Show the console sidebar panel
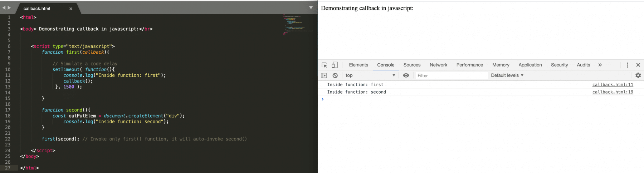Screen dimensions: 644x173 pyautogui.click(x=324, y=75)
